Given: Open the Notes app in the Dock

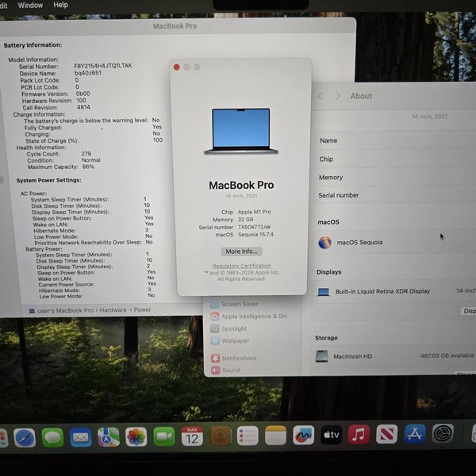Looking at the screenshot, I should [275, 436].
